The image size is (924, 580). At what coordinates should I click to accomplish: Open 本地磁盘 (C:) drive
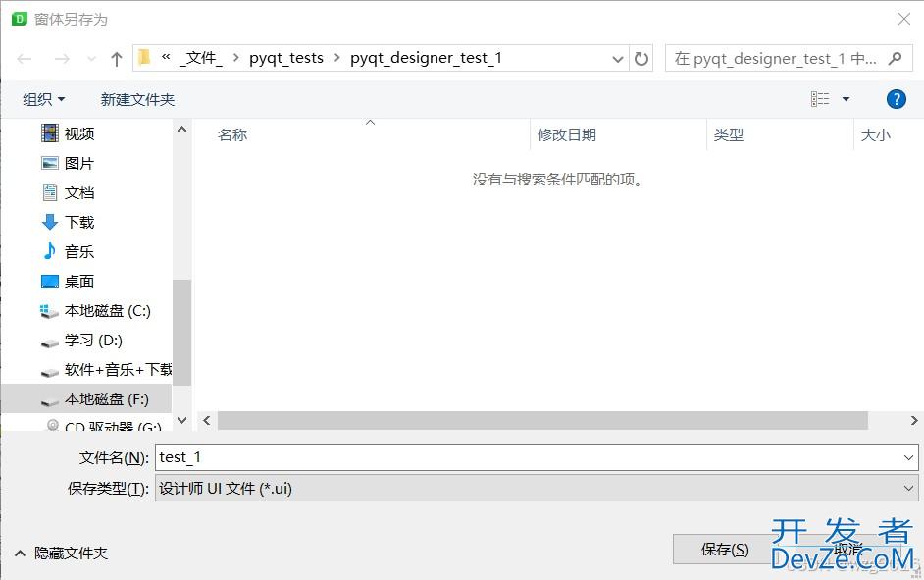[x=106, y=311]
